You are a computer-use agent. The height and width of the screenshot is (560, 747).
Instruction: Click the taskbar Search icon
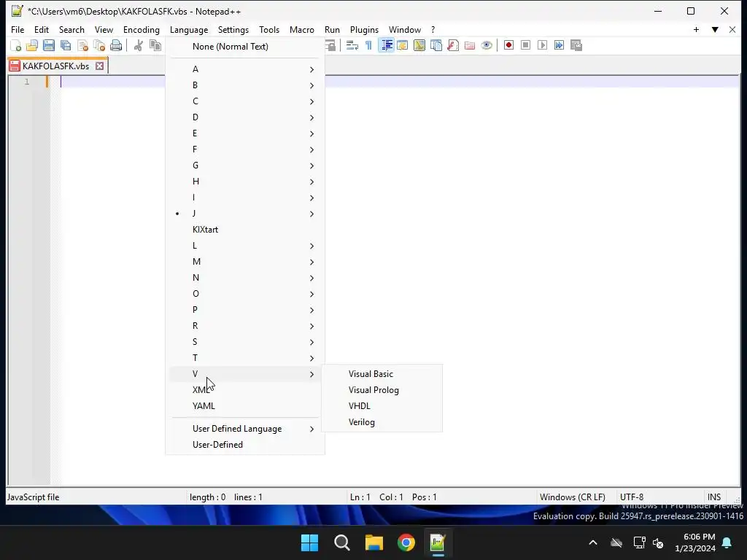[x=341, y=542]
